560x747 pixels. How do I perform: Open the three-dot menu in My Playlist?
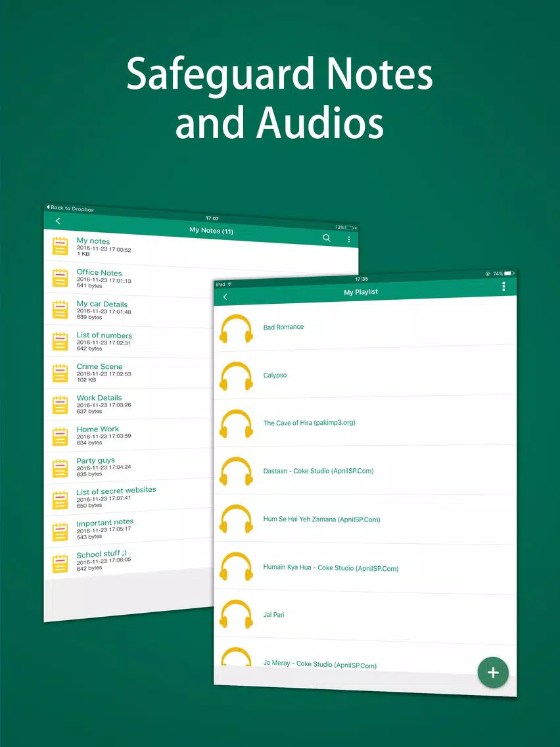503,286
